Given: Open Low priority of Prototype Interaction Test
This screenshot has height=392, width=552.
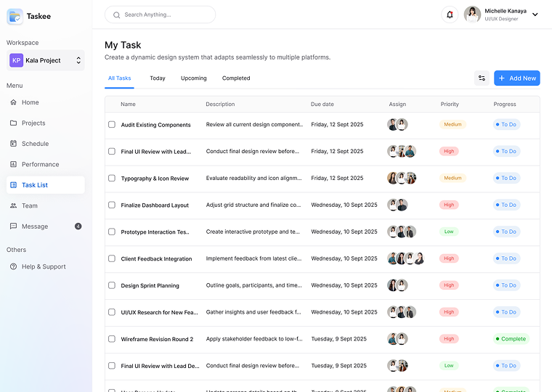Looking at the screenshot, I should (449, 232).
